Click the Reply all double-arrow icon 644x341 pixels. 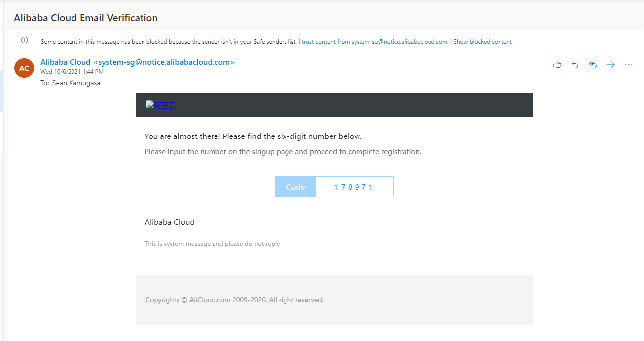(593, 65)
